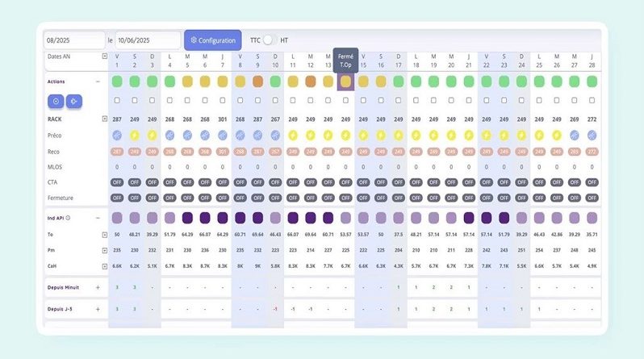Click the arrow icon button under Actions
Screen dimensions: 644x359
(x=74, y=101)
